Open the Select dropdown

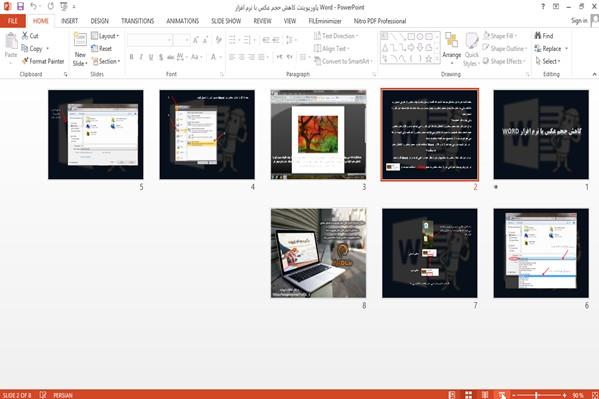[x=548, y=61]
